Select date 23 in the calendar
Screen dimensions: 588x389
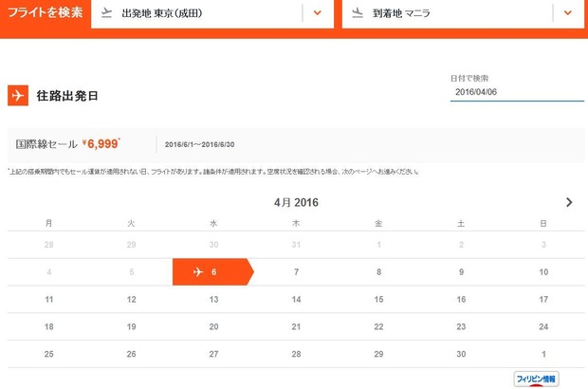point(461,326)
